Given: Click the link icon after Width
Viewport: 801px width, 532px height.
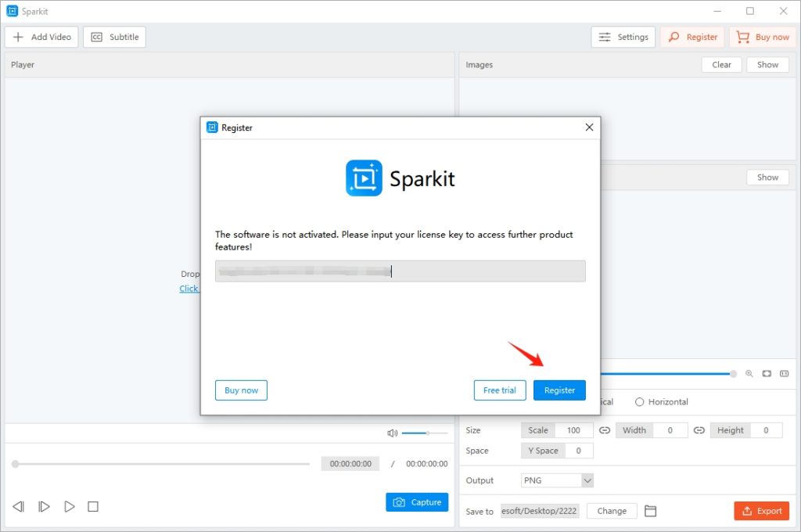Looking at the screenshot, I should coord(699,430).
